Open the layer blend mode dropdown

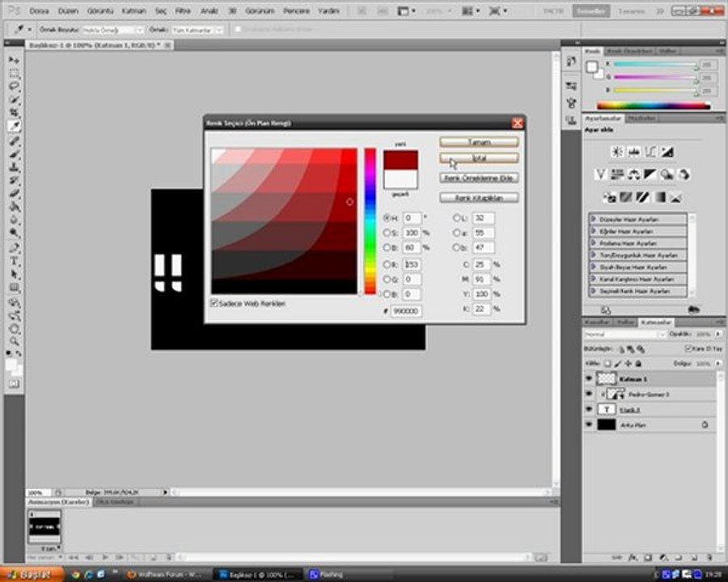(x=625, y=334)
